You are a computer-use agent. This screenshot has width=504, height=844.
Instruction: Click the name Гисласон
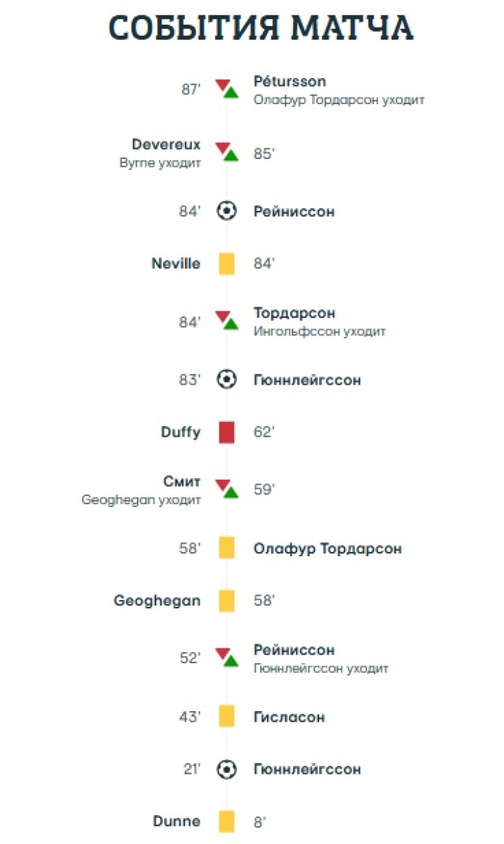tap(289, 717)
